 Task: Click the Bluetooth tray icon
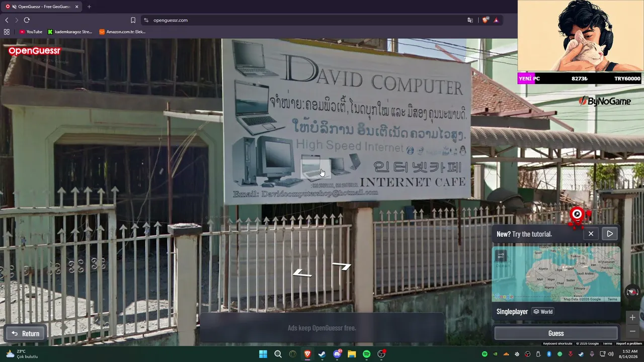[x=549, y=354]
